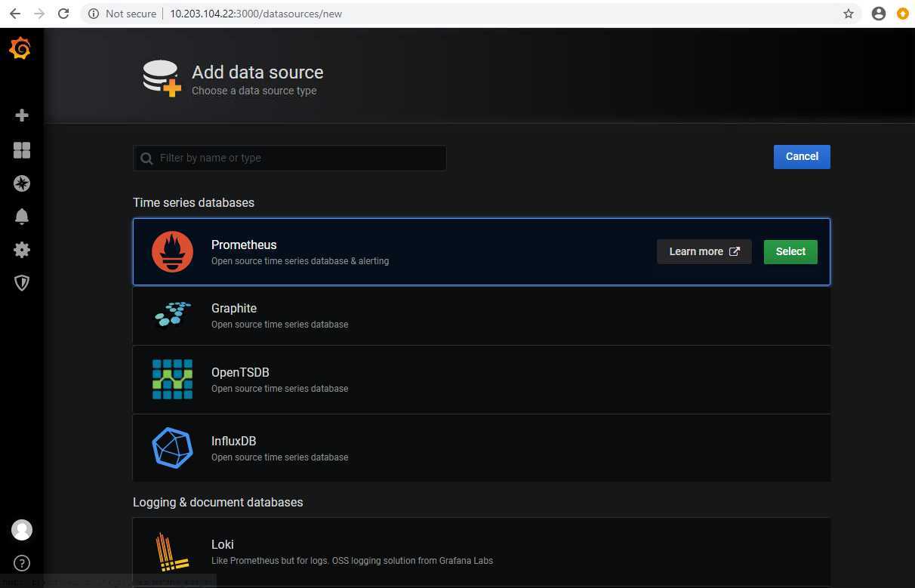
Task: Bookmark this page with star icon
Action: 849,14
